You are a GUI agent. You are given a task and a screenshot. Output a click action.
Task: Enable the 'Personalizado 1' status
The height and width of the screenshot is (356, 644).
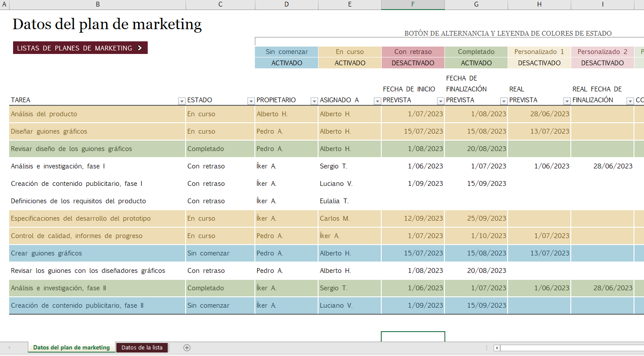tap(539, 63)
